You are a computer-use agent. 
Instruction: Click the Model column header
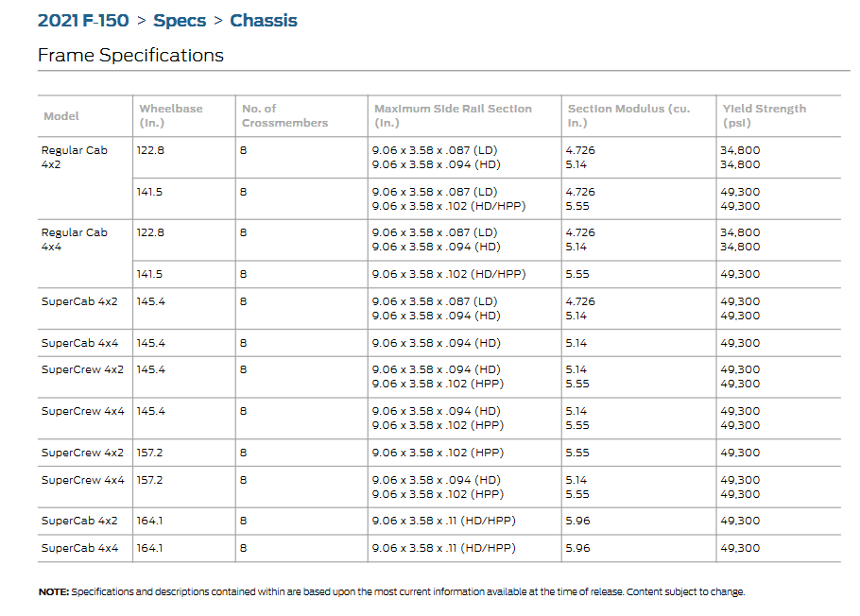pos(61,116)
